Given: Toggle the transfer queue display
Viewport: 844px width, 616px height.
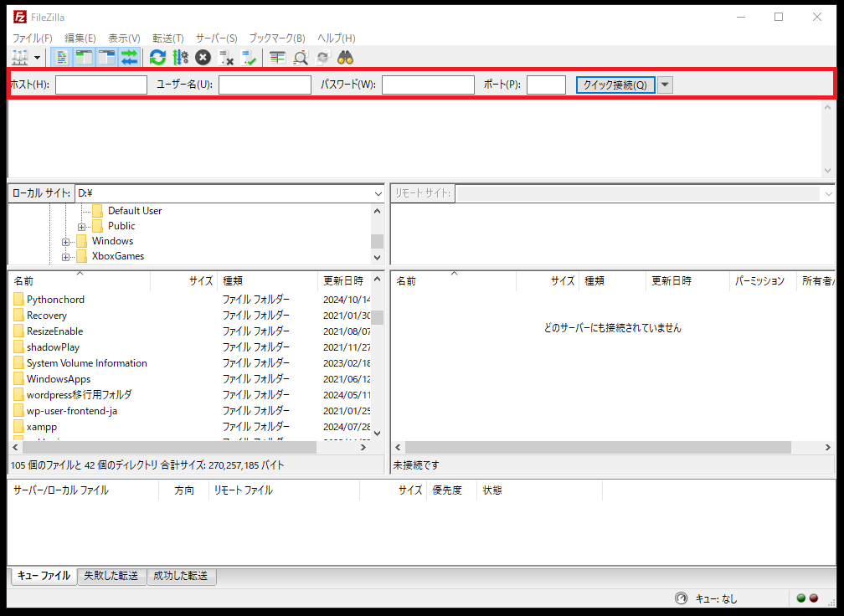Looking at the screenshot, I should (129, 58).
